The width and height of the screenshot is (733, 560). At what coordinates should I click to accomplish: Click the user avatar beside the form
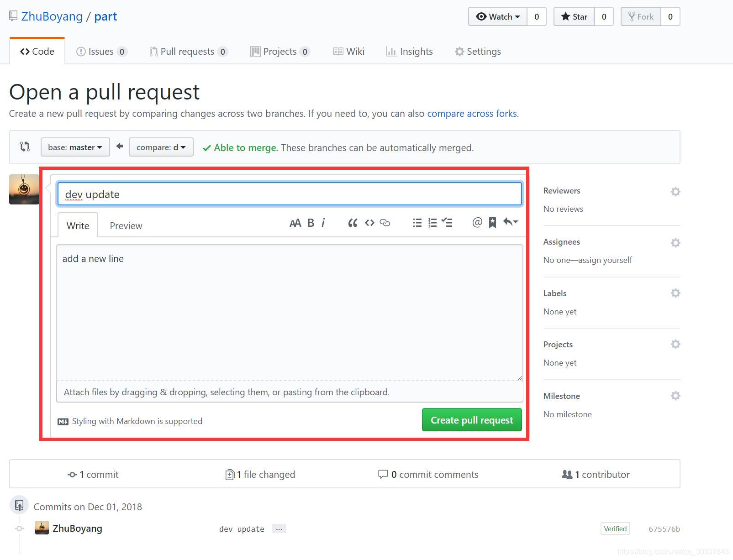click(x=24, y=189)
